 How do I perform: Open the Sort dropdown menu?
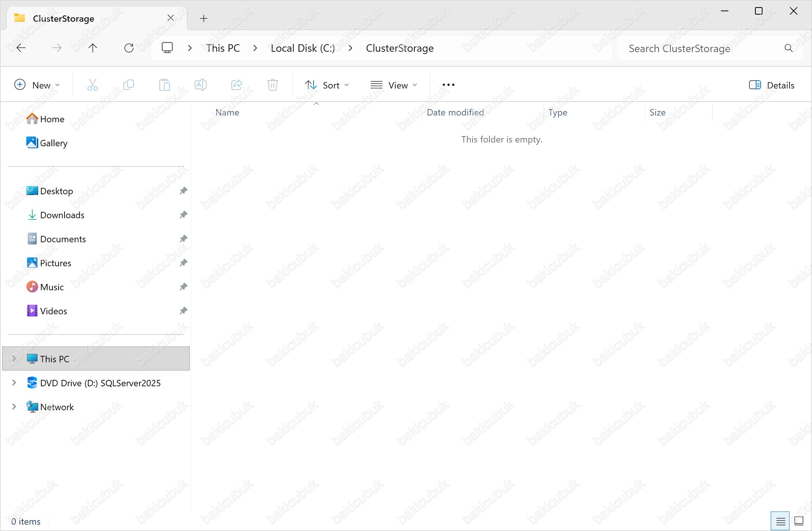click(x=327, y=85)
